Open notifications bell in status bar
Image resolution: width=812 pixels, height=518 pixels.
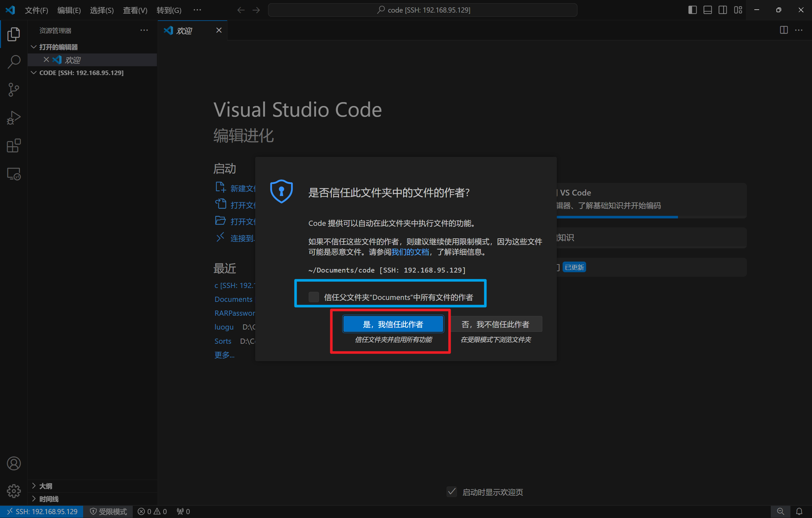coord(799,512)
